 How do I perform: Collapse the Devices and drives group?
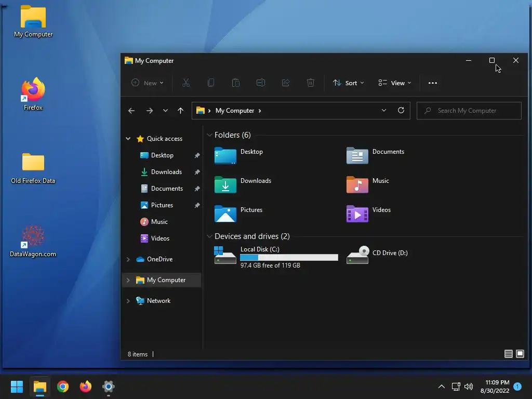pos(209,236)
